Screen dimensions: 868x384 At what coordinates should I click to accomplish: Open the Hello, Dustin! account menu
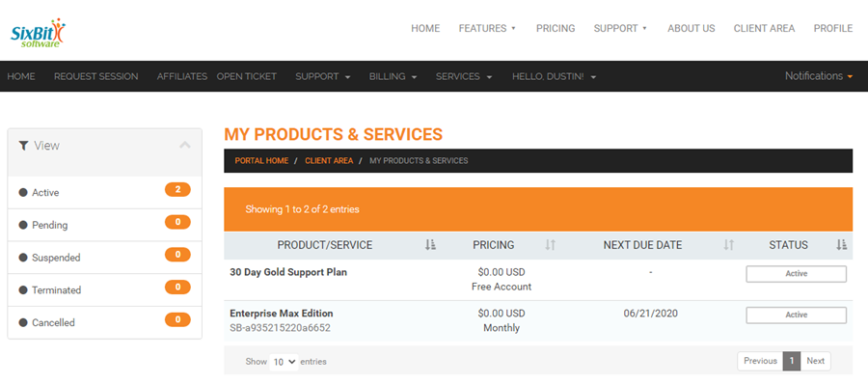click(x=555, y=76)
